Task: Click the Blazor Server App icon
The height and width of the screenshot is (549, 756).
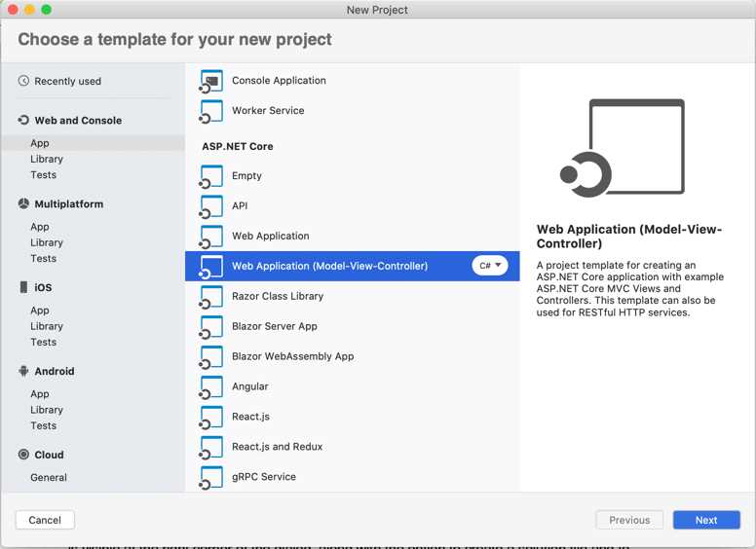Action: pos(211,327)
